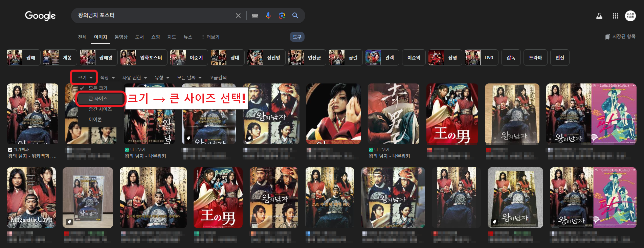Viewport: 644px width, 248px height.
Task: Select the 연산 suggestion chip
Action: 560,57
